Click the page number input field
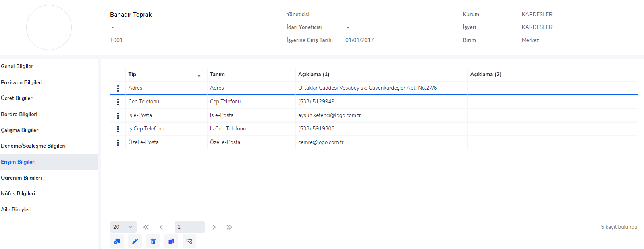The width and height of the screenshot is (644, 249). coord(189,227)
